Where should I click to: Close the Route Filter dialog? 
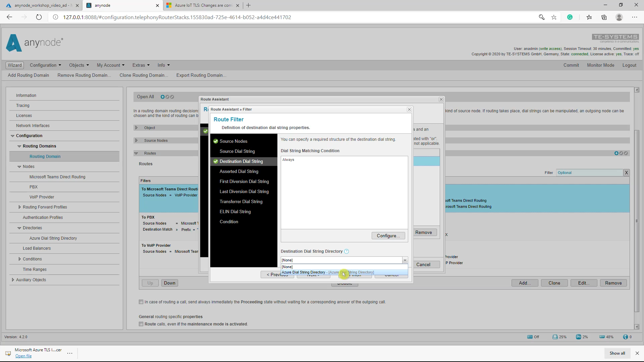click(409, 110)
